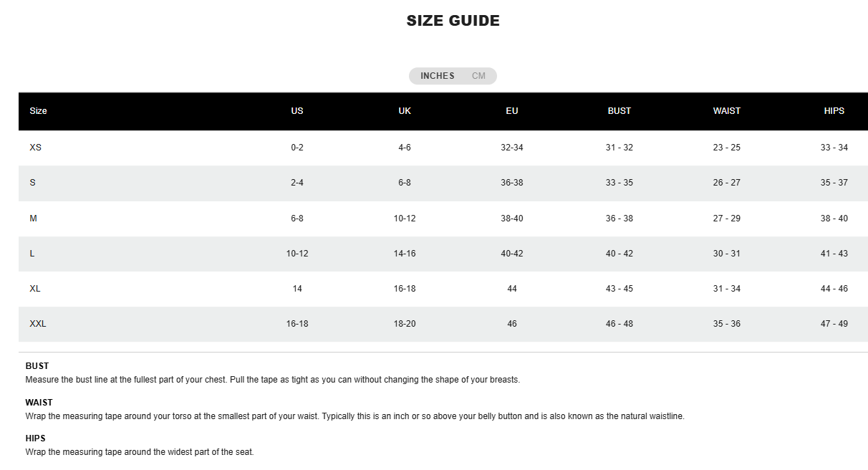868x470 pixels.
Task: Click the XXL size row label
Action: coord(38,324)
